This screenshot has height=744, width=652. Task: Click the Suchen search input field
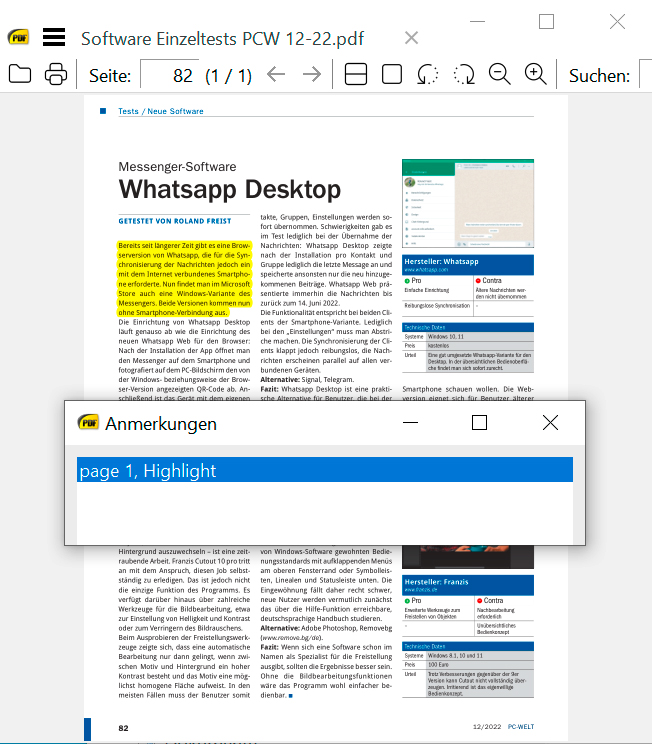[646, 74]
